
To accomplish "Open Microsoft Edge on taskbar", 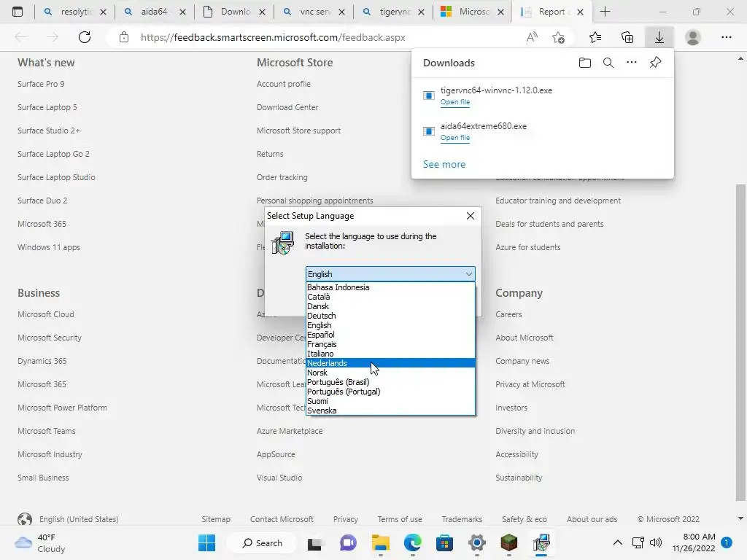I will pyautogui.click(x=413, y=542).
